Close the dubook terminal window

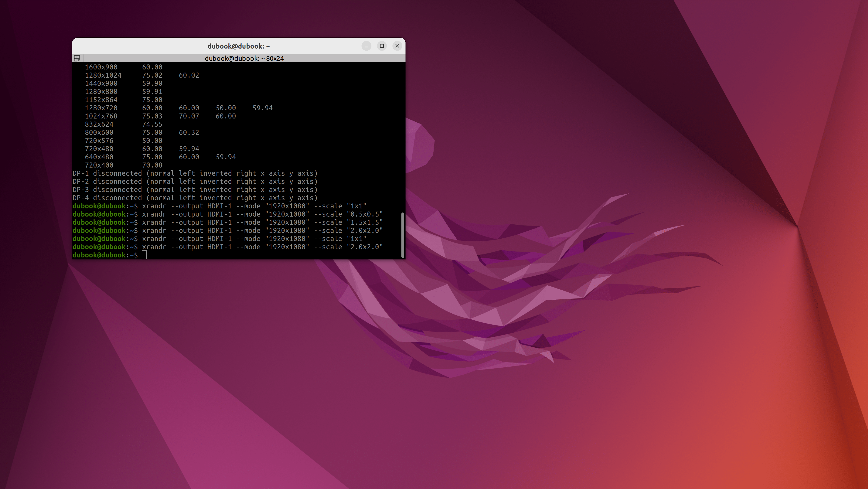click(x=397, y=46)
